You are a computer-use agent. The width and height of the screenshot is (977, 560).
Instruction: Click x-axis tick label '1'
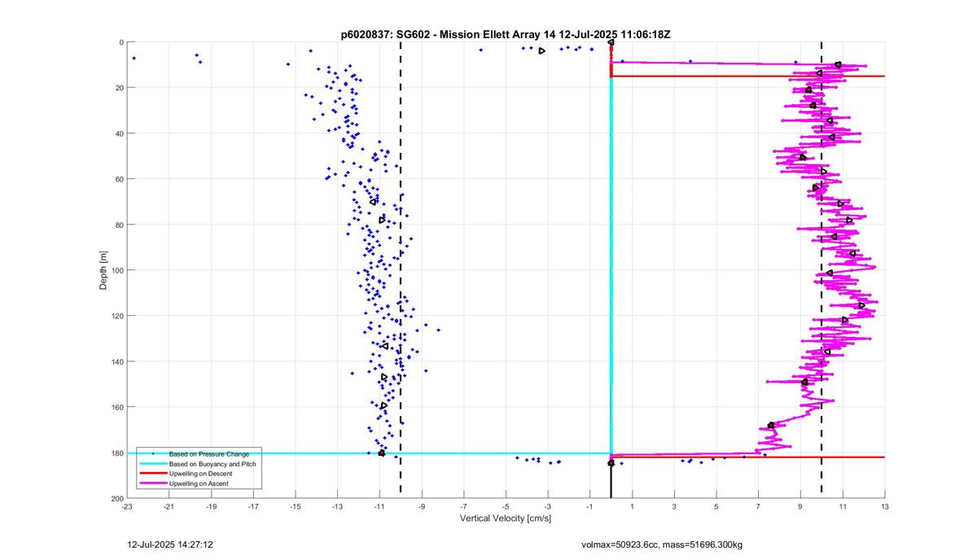633,507
